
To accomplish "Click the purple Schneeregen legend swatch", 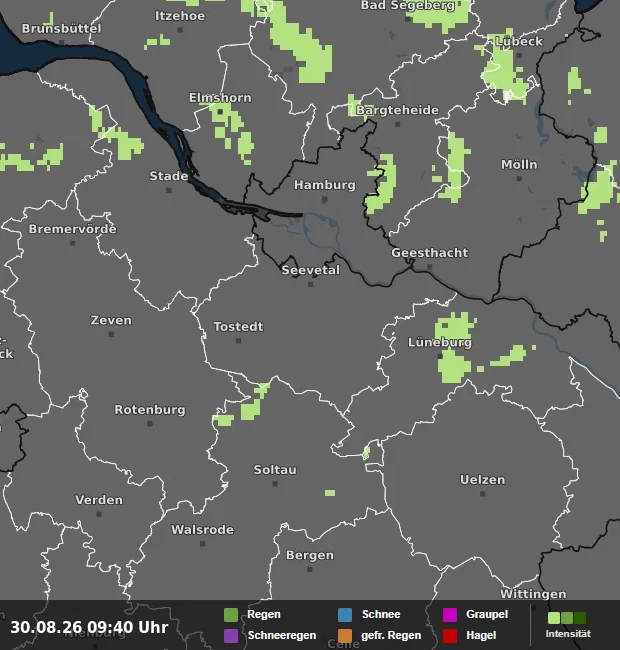I will (x=231, y=635).
